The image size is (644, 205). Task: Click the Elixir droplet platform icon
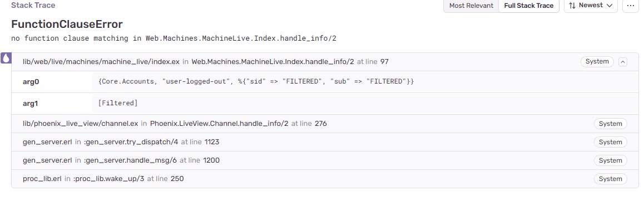pos(6,58)
